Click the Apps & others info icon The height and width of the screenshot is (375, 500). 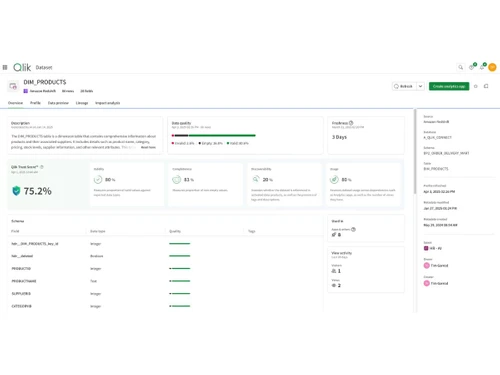353,229
